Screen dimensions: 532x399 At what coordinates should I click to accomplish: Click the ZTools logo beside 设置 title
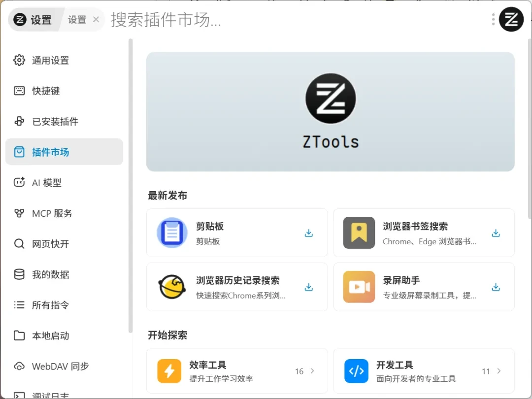click(20, 19)
